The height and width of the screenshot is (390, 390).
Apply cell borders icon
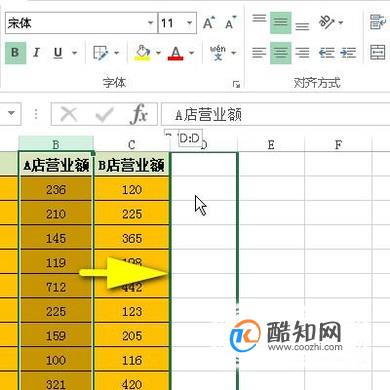point(101,53)
